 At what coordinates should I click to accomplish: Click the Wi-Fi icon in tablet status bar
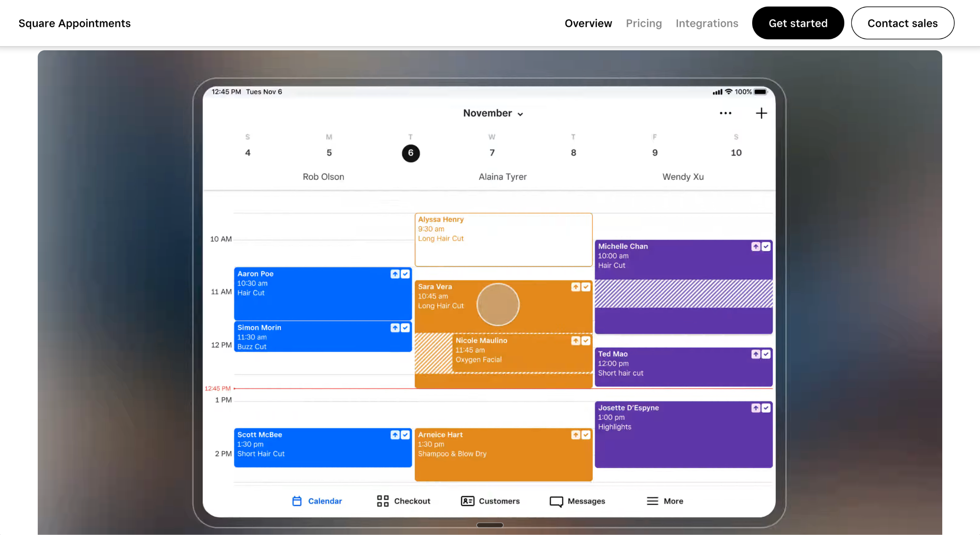coord(728,91)
